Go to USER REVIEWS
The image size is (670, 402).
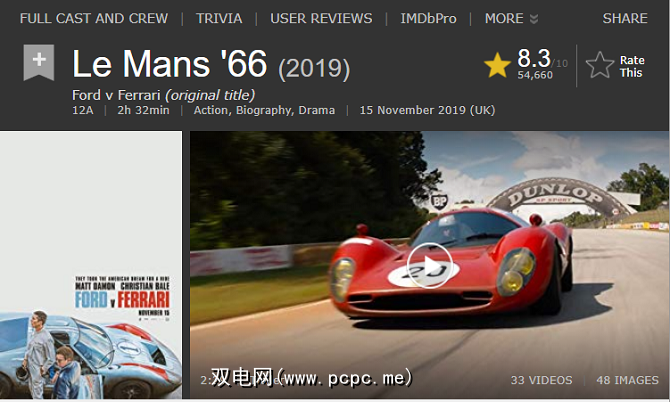321,18
